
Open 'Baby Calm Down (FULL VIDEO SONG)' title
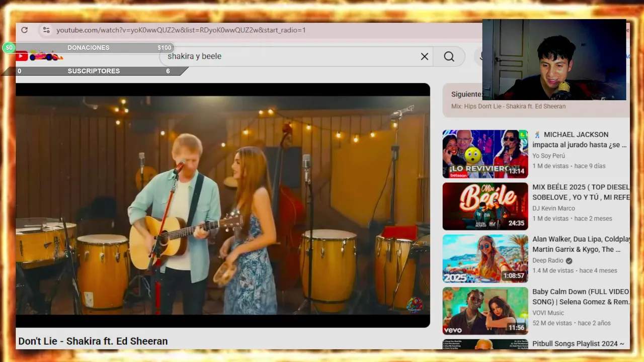coord(581,297)
